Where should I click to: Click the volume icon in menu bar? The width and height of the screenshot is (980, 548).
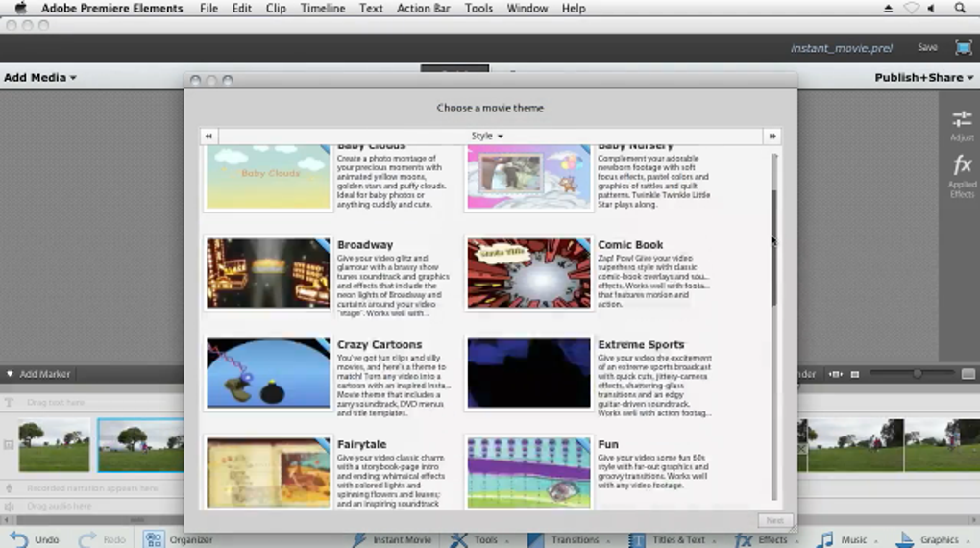931,8
